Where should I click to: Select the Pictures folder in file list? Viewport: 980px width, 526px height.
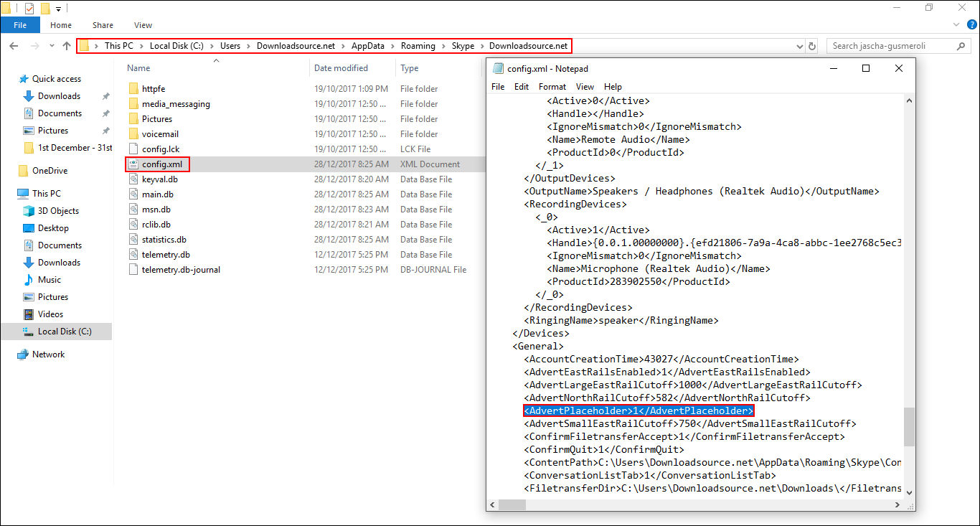pos(157,119)
